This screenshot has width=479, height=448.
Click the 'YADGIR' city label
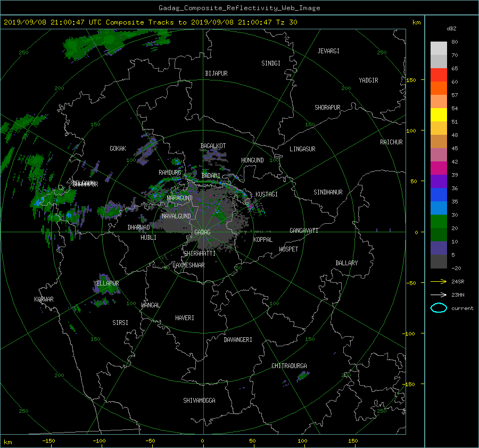[368, 80]
